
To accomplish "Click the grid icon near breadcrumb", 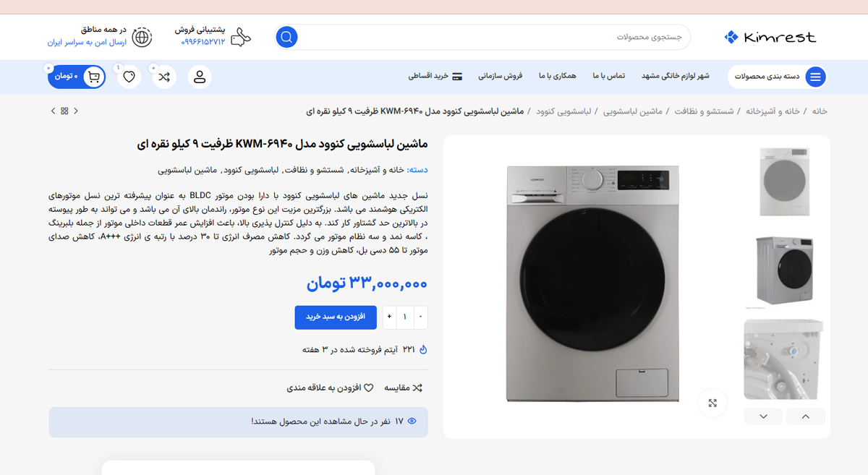I will [64, 111].
